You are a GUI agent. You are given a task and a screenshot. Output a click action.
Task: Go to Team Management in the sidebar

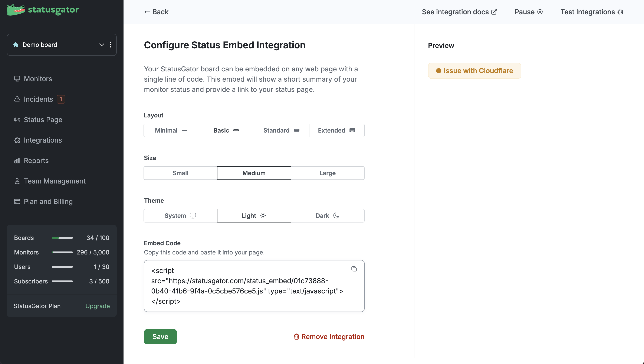click(x=55, y=181)
